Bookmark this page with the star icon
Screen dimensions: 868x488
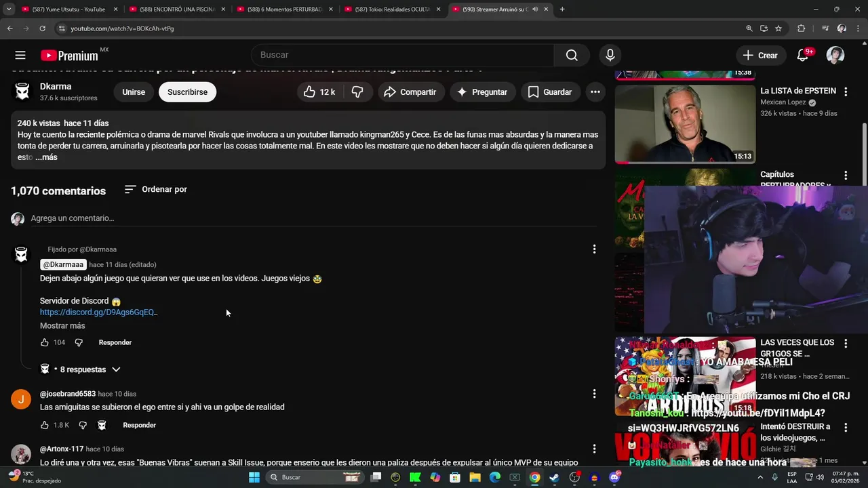click(778, 28)
